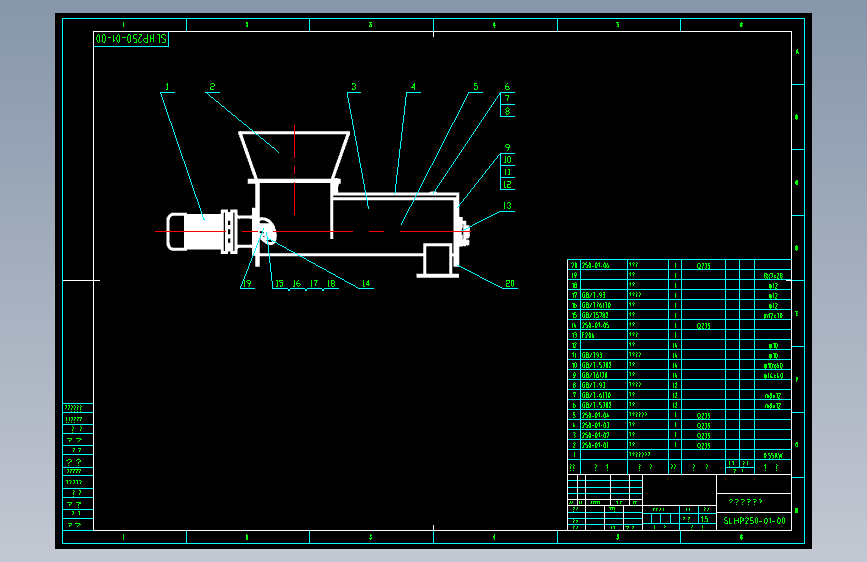This screenshot has height=562, width=867.
Task: Click the red vertical centerline through the hopper
Action: (x=294, y=170)
